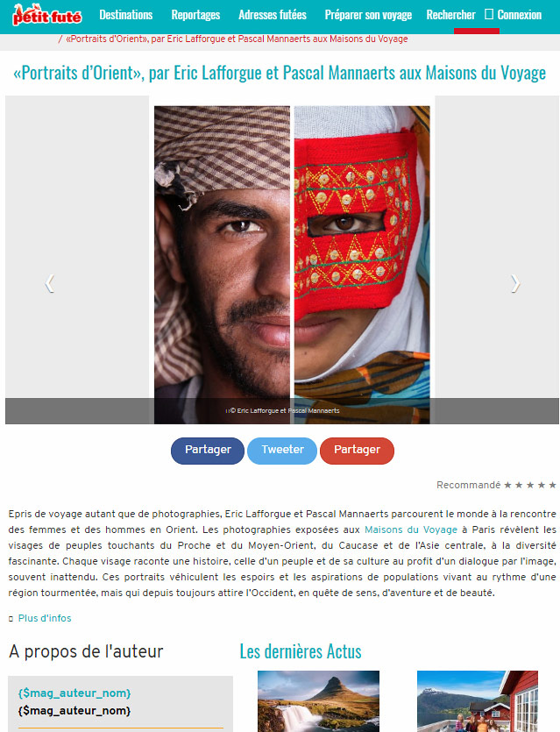This screenshot has width=560, height=732.
Task: Click the breadcrumb Portraits d'Orient link
Action: [237, 39]
